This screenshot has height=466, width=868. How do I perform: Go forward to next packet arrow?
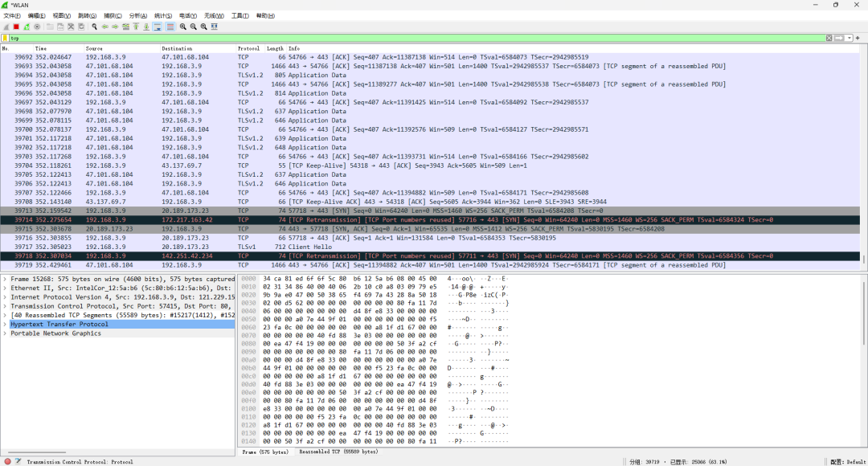point(115,27)
